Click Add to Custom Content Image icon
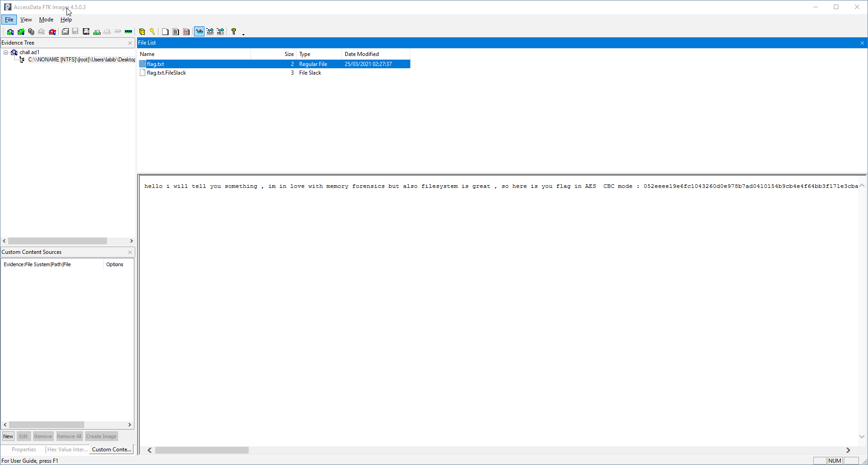This screenshot has width=868, height=465. click(97, 32)
